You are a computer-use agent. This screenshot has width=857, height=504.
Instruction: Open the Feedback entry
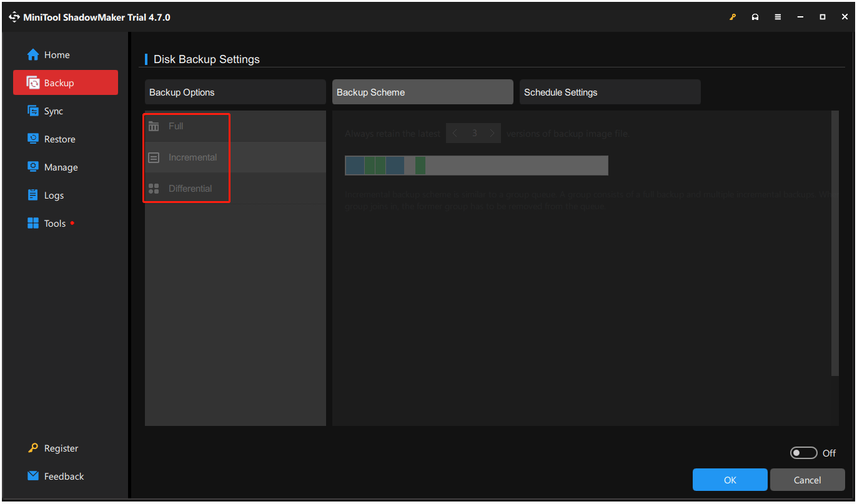[56, 477]
